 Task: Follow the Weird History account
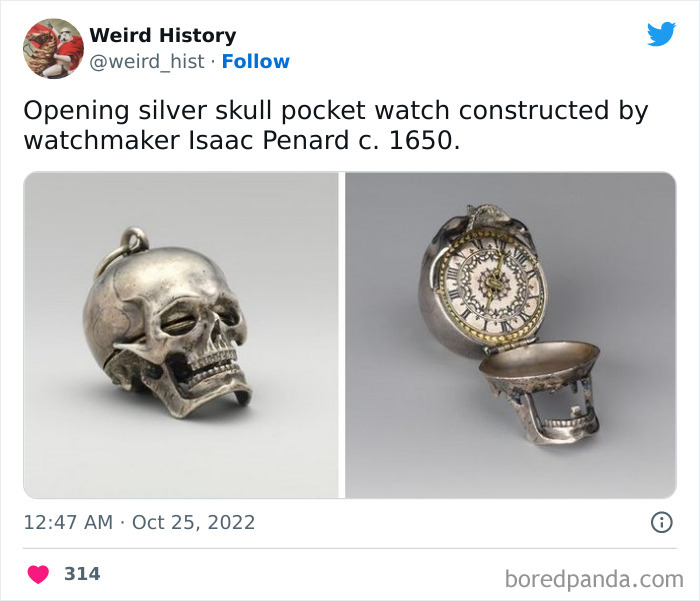255,61
